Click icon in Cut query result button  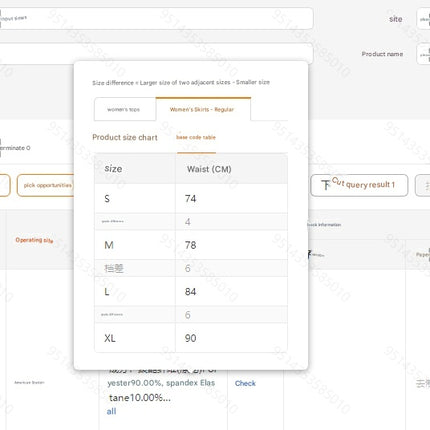(x=325, y=185)
